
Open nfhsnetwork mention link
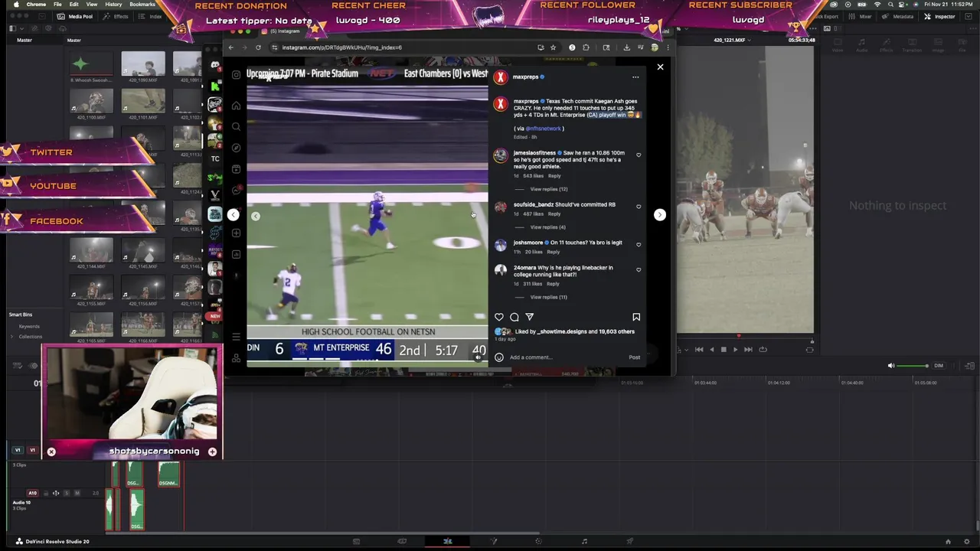(544, 129)
